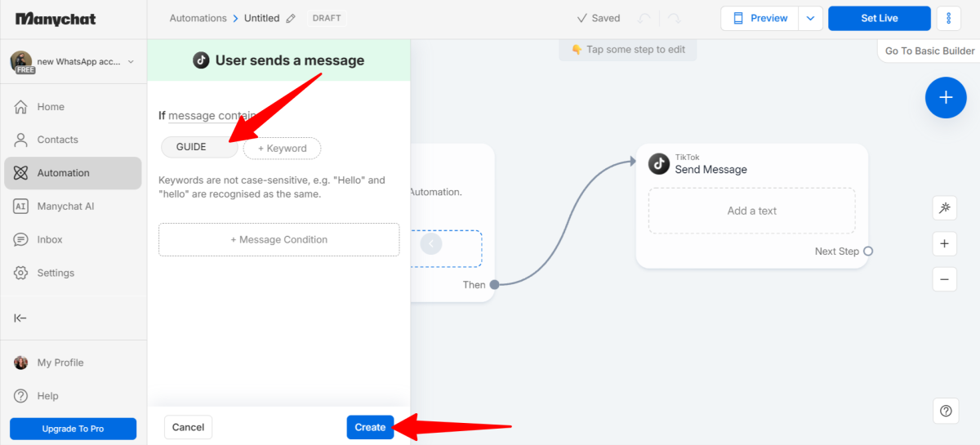The height and width of the screenshot is (445, 980).
Task: Zoom in with the plus canvas button
Action: [945, 243]
